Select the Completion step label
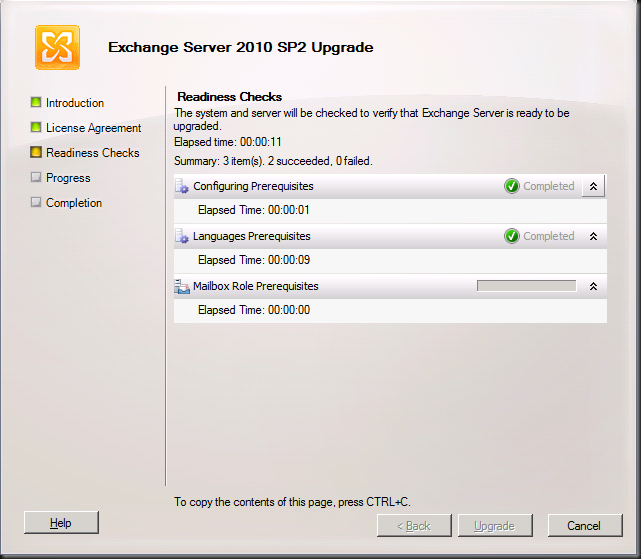The width and height of the screenshot is (641, 559). 74,203
